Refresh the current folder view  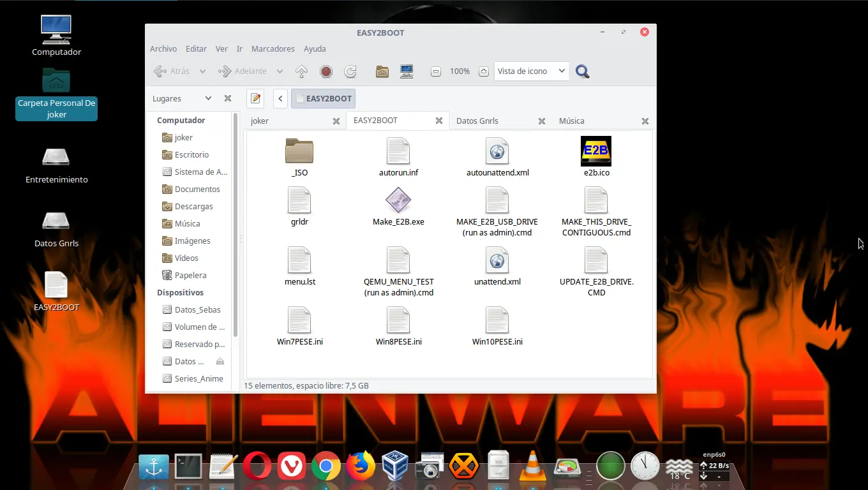350,71
